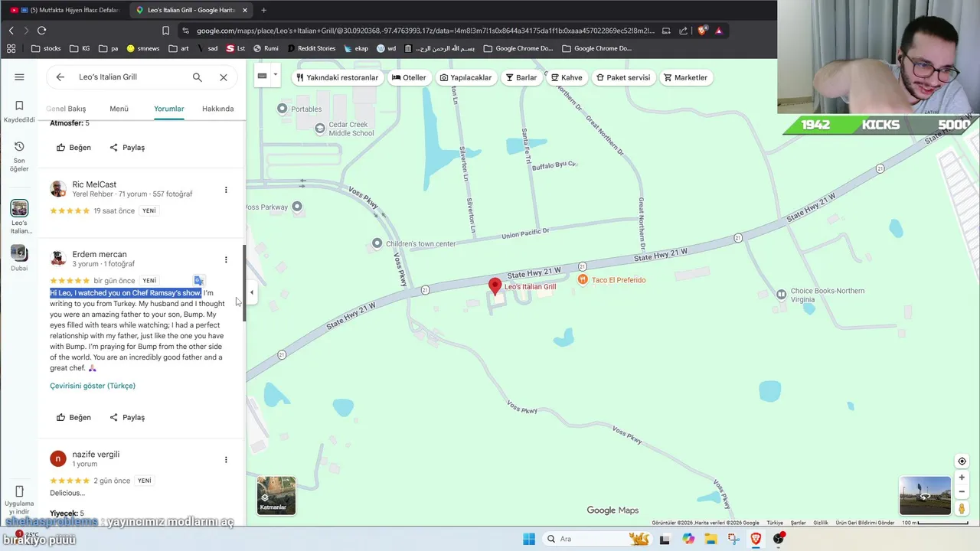Click the magnifier search icon
The image size is (980, 551).
coord(197,77)
